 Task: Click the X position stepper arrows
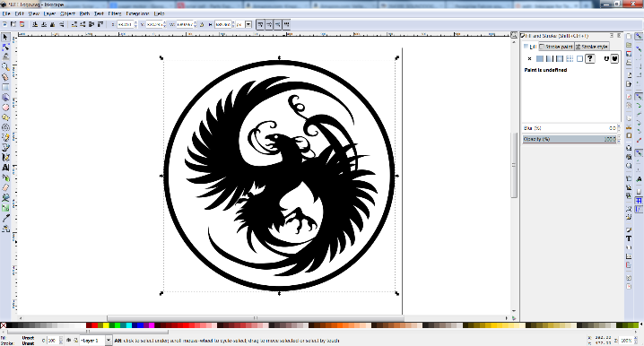coord(135,24)
